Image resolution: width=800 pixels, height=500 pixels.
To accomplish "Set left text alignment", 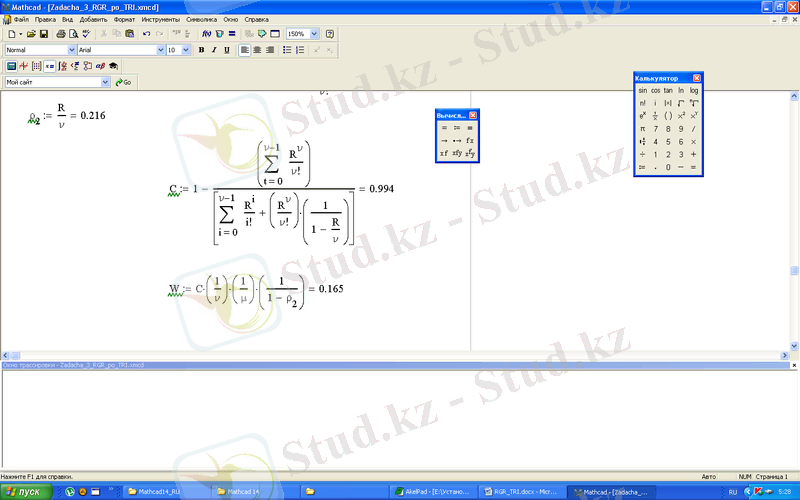I will (244, 50).
